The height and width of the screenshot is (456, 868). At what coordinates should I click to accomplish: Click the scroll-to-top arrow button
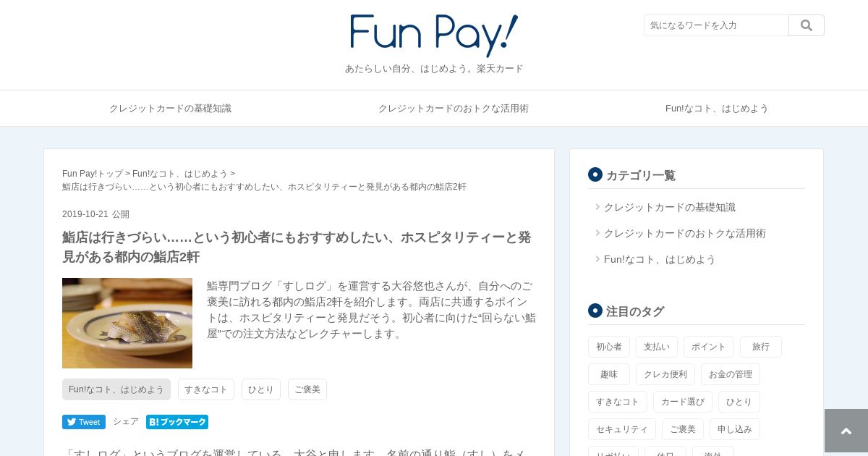(x=846, y=431)
